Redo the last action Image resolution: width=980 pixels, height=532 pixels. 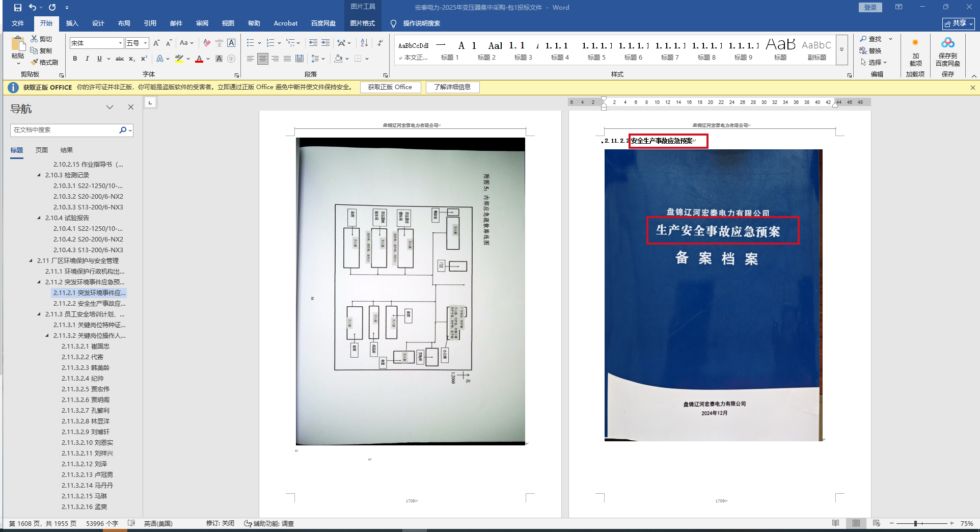52,8
